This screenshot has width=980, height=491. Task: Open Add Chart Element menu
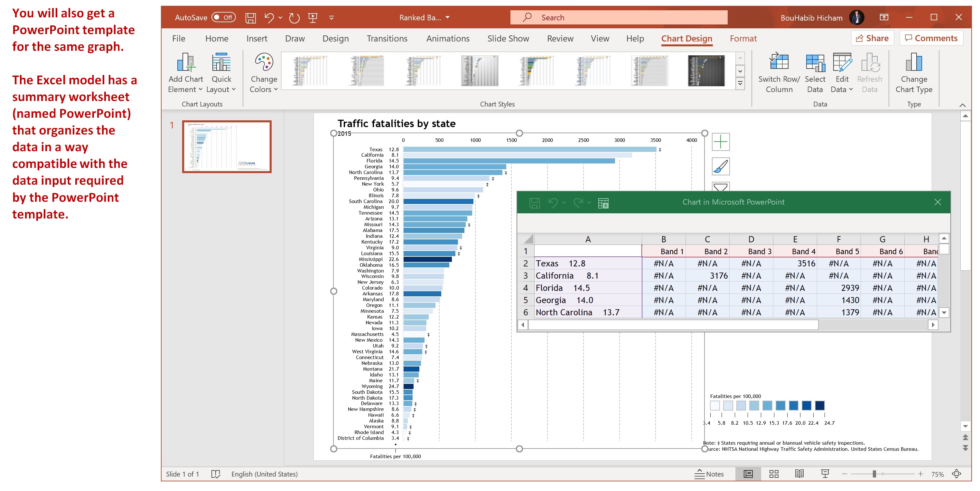[185, 73]
